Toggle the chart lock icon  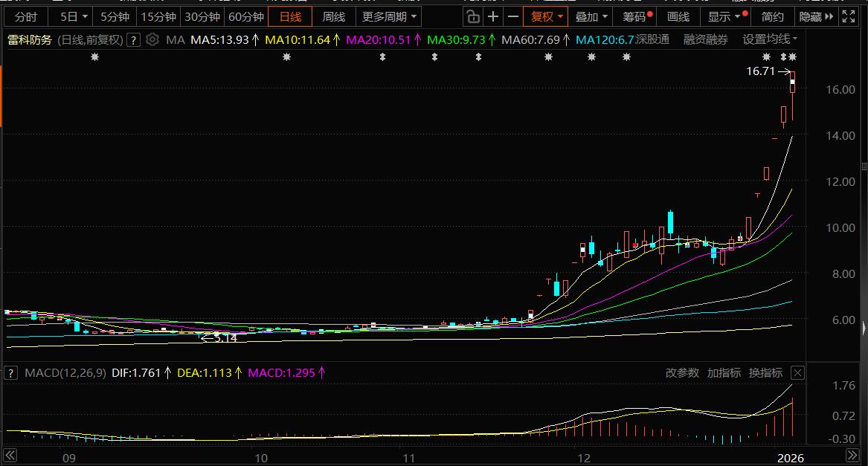(473, 16)
